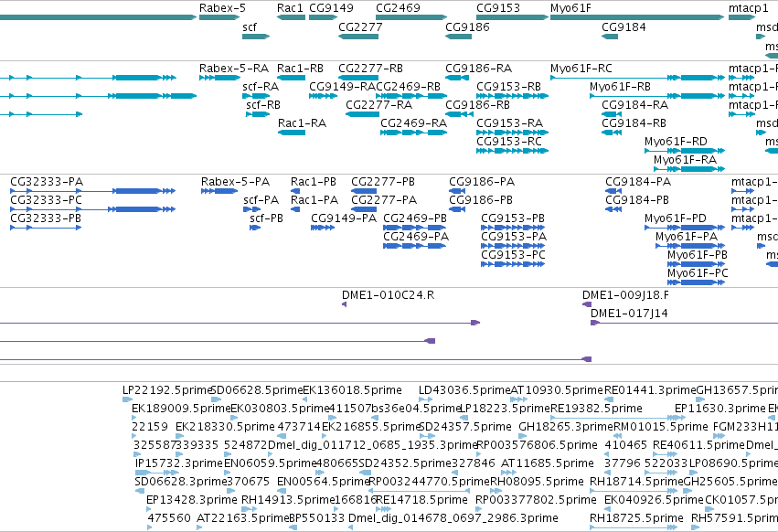Click the IP15732.3prime EST label
This screenshot has height=532, width=778.
pos(178,463)
